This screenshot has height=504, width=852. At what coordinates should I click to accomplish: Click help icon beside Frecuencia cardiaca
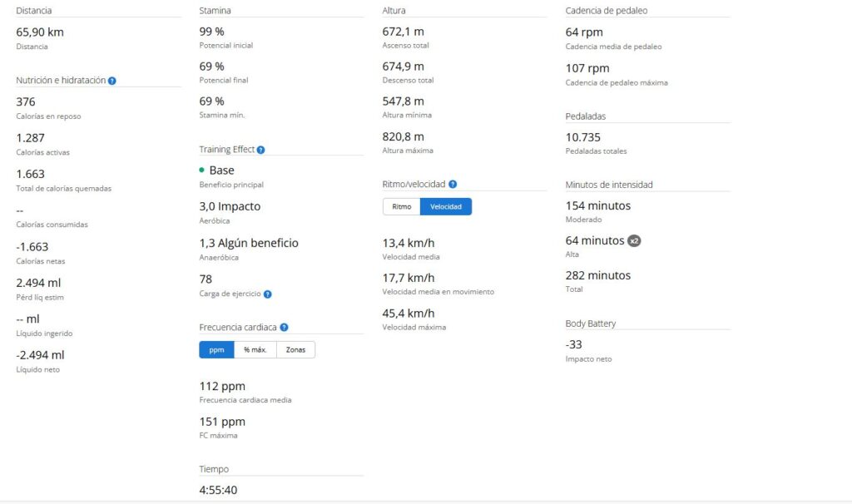pos(284,328)
